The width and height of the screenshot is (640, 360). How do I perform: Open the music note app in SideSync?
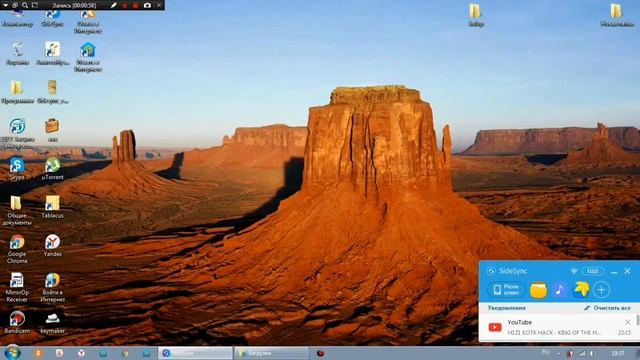(x=560, y=289)
